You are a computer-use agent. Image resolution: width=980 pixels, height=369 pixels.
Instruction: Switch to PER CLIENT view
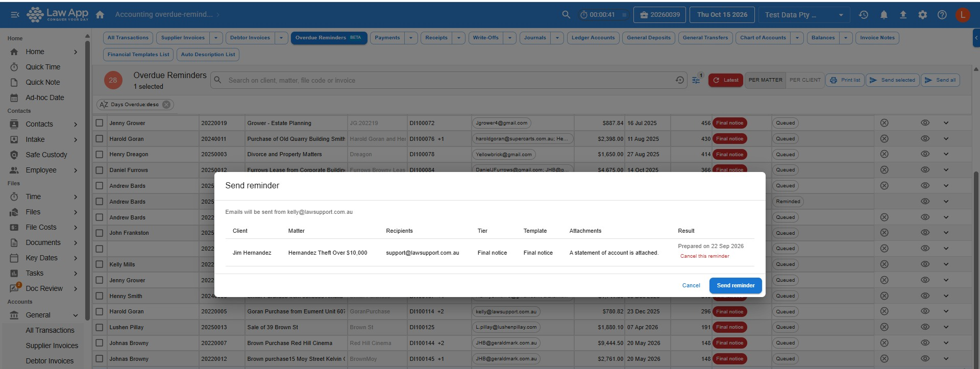[805, 80]
